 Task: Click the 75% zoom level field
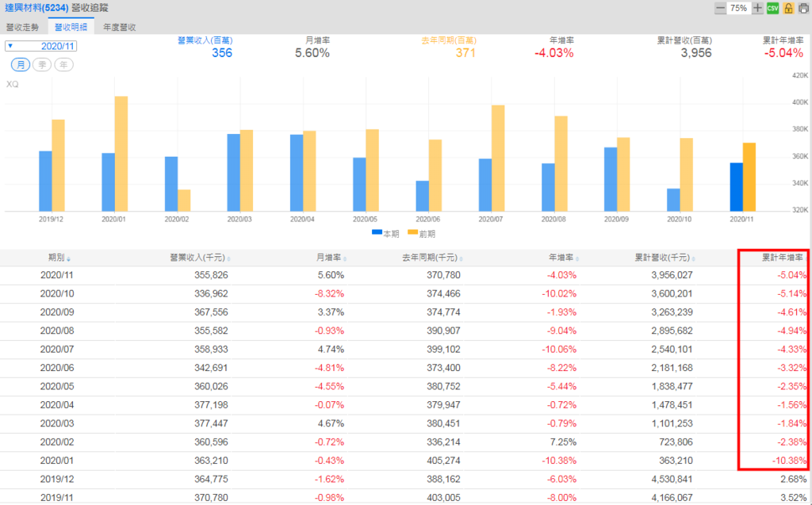click(739, 8)
